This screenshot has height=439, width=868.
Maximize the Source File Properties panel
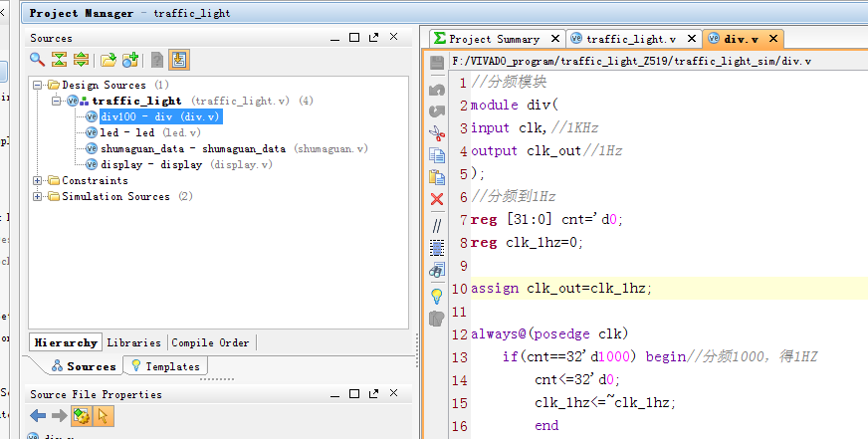pyautogui.click(x=354, y=393)
